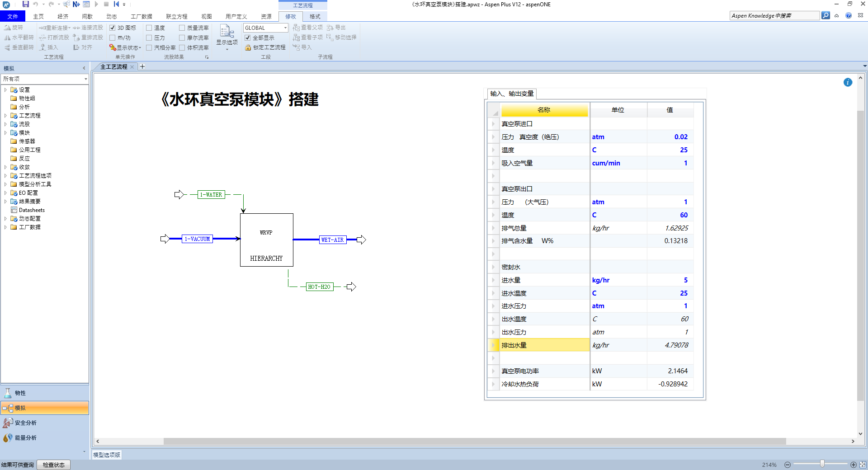Expand the 模块 tree node
The height and width of the screenshot is (470, 868).
[5, 133]
